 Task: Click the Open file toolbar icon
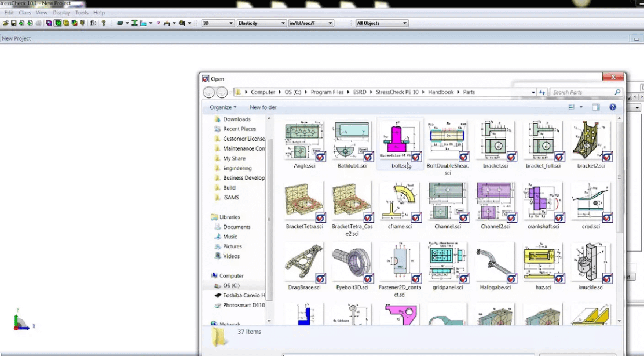[5, 23]
